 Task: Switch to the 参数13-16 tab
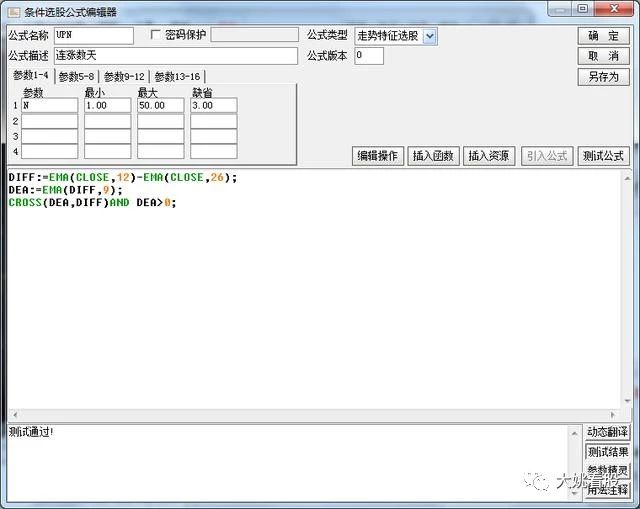pyautogui.click(x=177, y=76)
